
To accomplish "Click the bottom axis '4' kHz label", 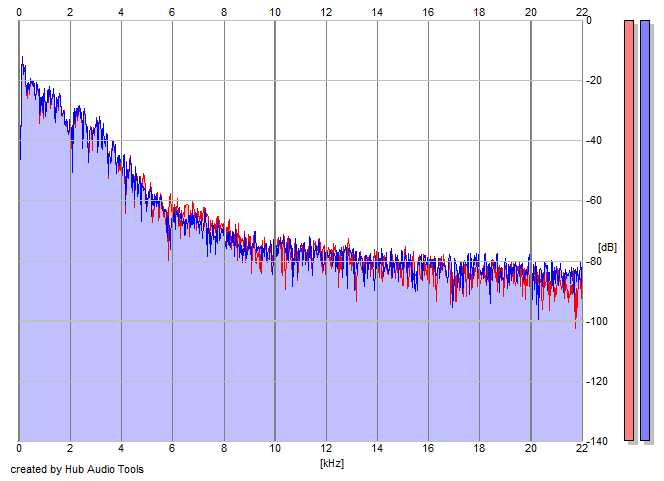I will 121,448.
